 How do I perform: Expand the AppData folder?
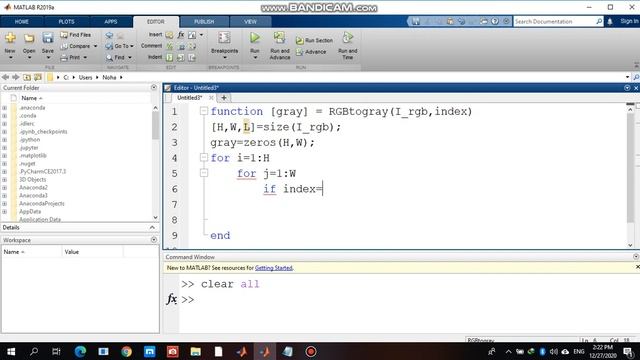point(4,211)
